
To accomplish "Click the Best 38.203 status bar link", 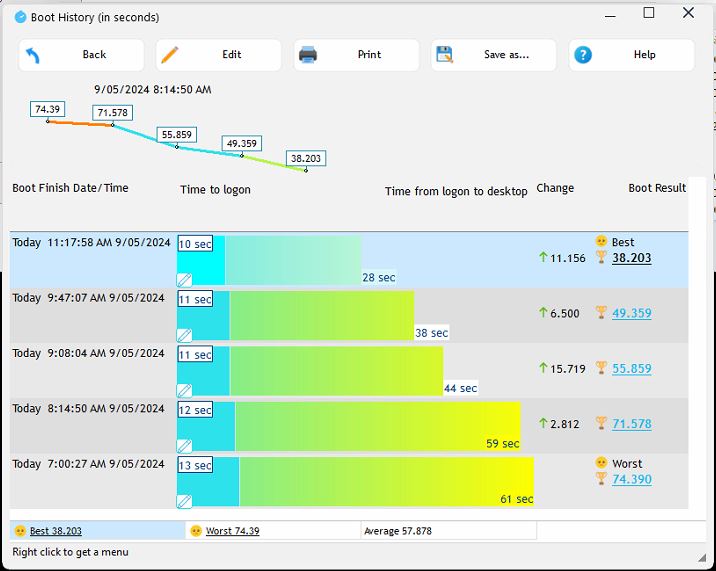I will (55, 531).
